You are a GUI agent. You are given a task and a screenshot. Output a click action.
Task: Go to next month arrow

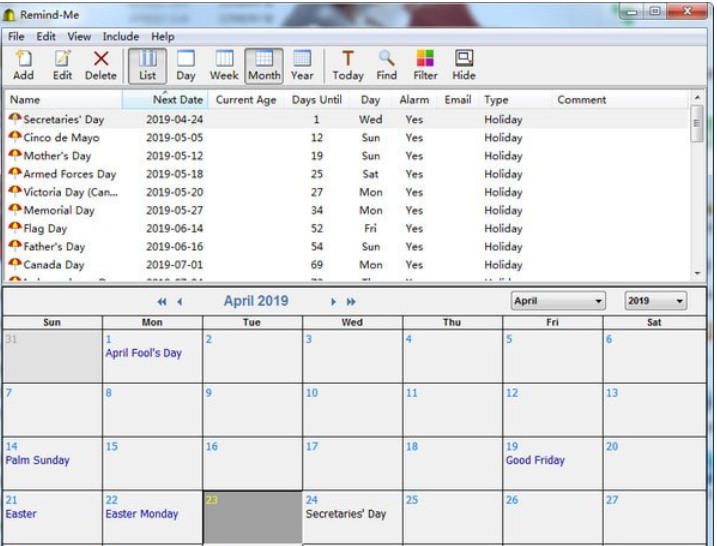click(334, 302)
